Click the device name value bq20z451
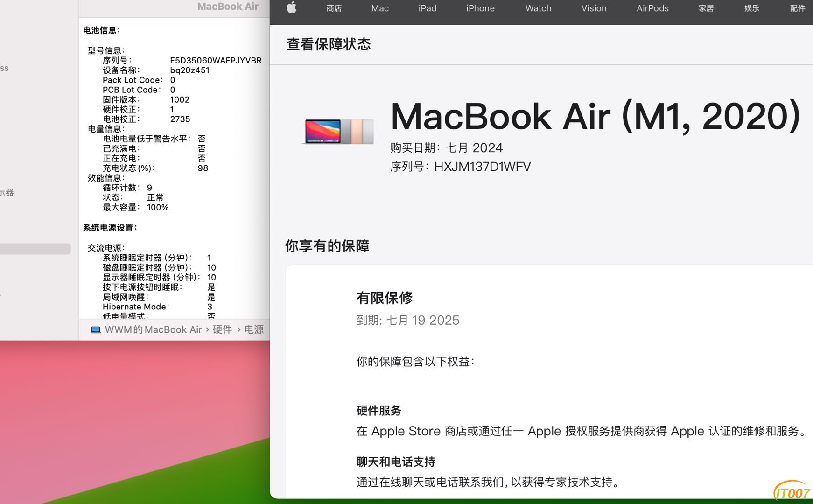Viewport: 813px width, 504px height. pos(189,70)
